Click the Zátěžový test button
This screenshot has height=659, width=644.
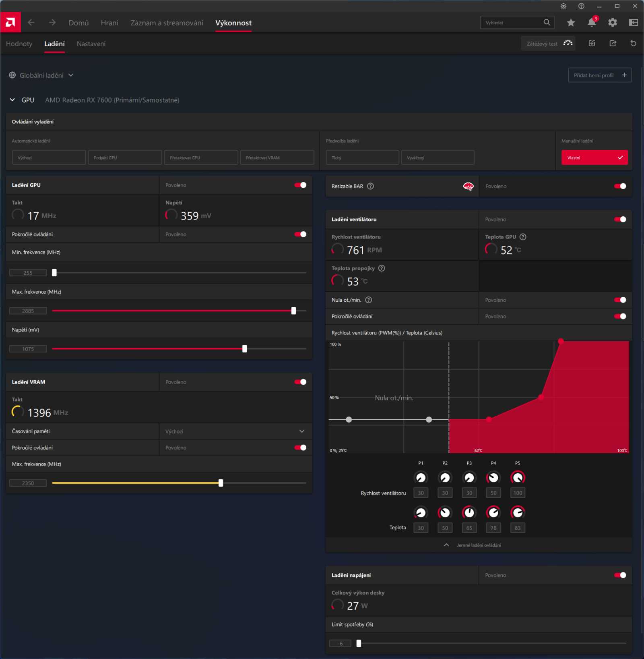coord(548,44)
